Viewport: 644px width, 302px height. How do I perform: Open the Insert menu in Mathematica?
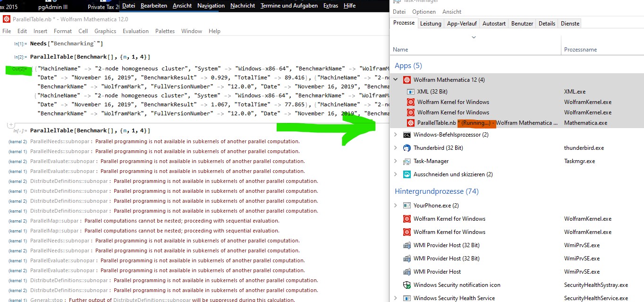pos(40,31)
